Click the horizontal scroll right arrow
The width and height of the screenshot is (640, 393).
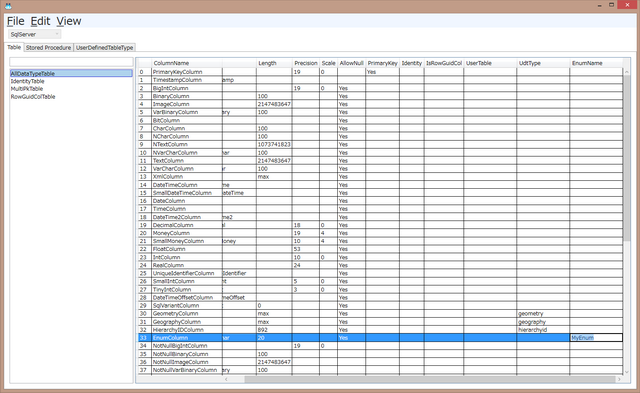[619, 379]
